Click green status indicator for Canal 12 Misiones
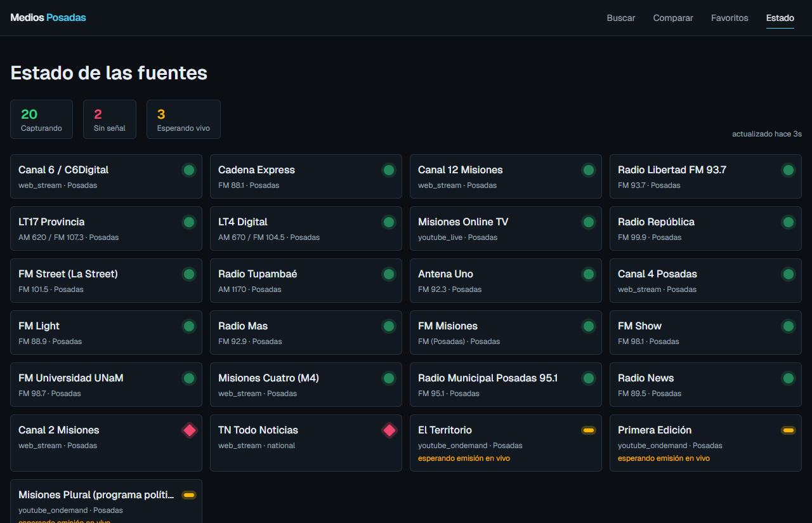This screenshot has height=523, width=812. coord(589,170)
